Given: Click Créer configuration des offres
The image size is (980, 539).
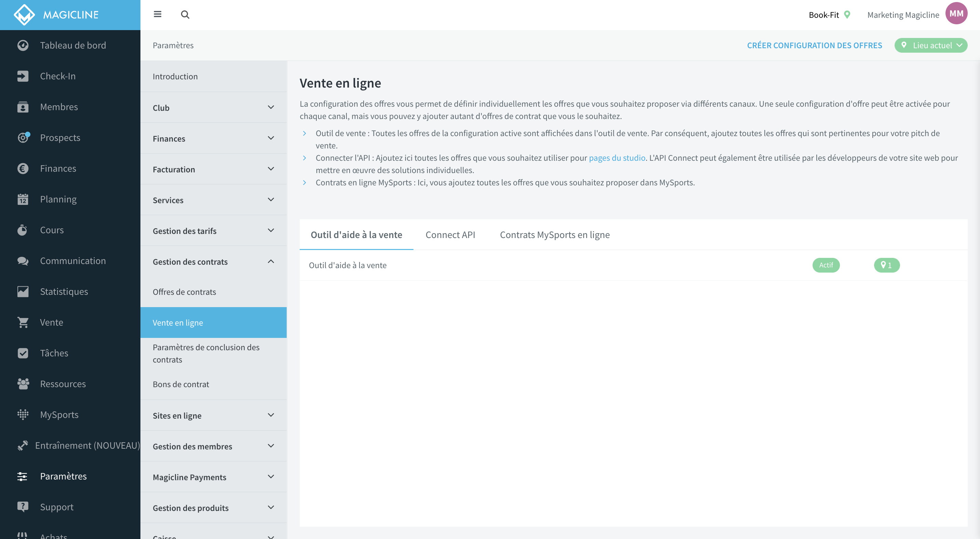Looking at the screenshot, I should click(x=814, y=45).
